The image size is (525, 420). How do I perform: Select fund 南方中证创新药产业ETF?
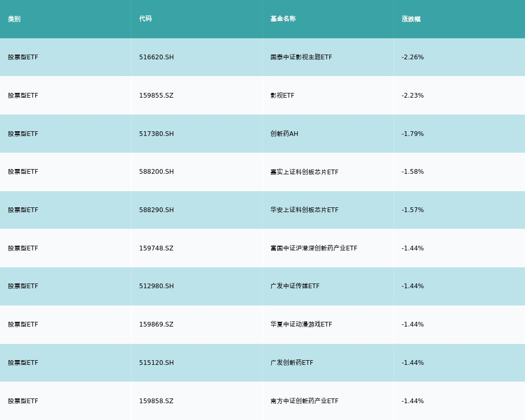click(304, 401)
